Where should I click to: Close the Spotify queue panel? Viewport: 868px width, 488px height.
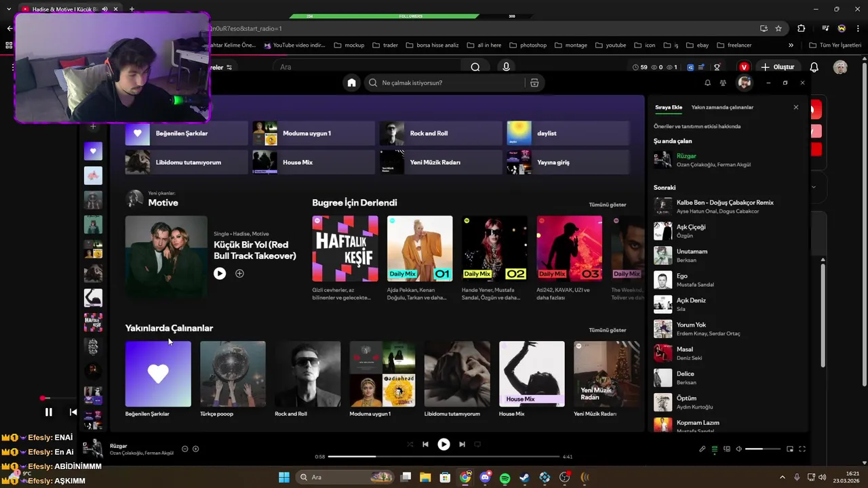pos(796,107)
